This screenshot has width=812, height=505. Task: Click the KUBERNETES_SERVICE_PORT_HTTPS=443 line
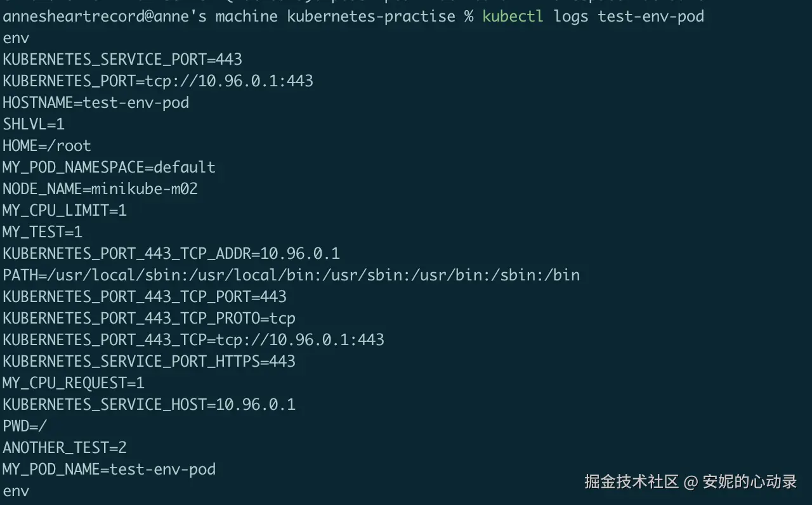[x=149, y=362]
